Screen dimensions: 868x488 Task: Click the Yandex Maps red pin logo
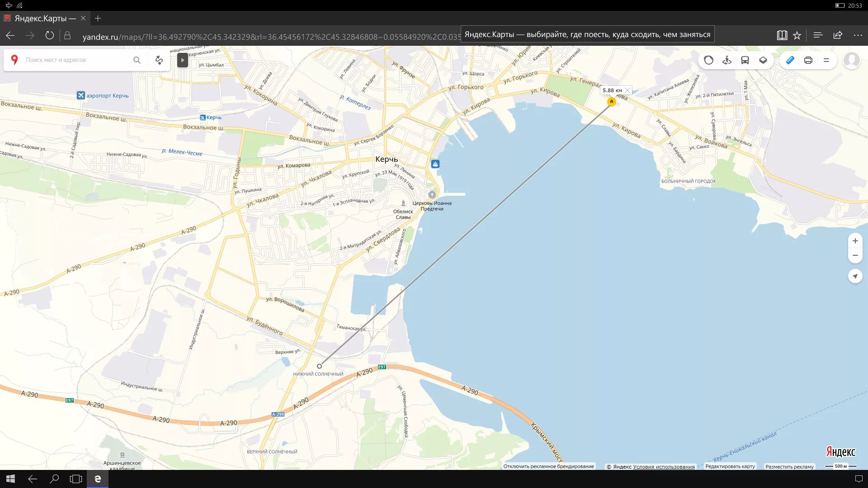(14, 60)
